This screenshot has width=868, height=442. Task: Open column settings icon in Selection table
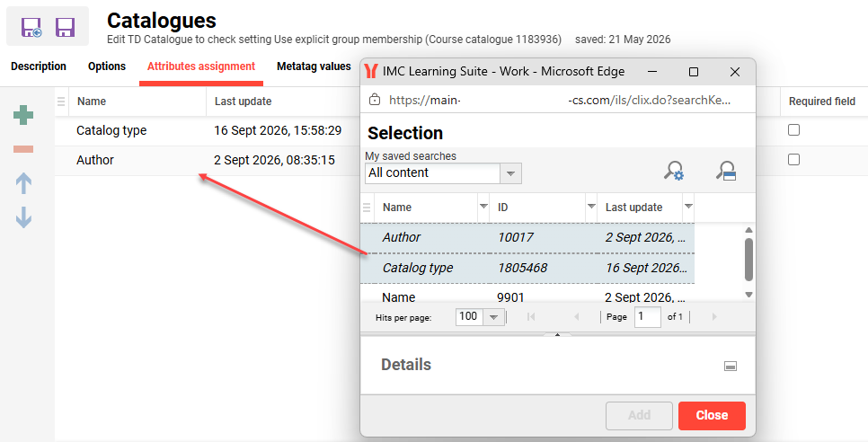367,208
